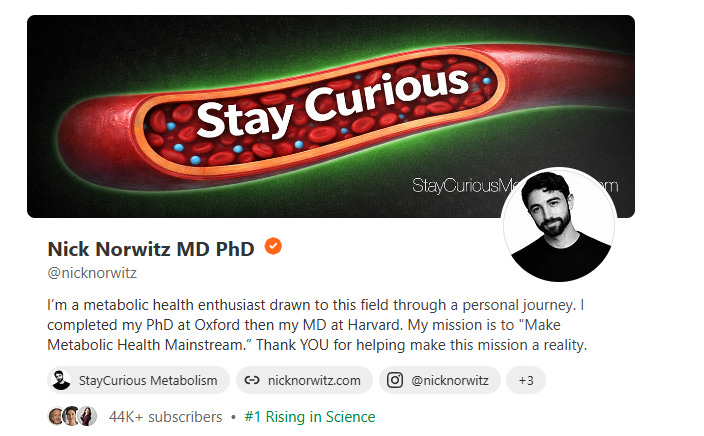704x436 pixels.
Task: Open the round profile photo
Action: point(559,225)
